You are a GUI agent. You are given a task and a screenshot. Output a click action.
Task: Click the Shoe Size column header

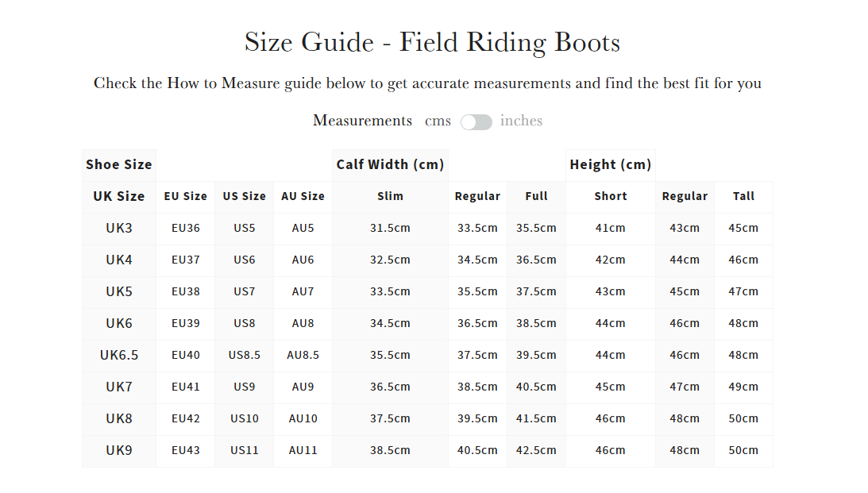119,164
